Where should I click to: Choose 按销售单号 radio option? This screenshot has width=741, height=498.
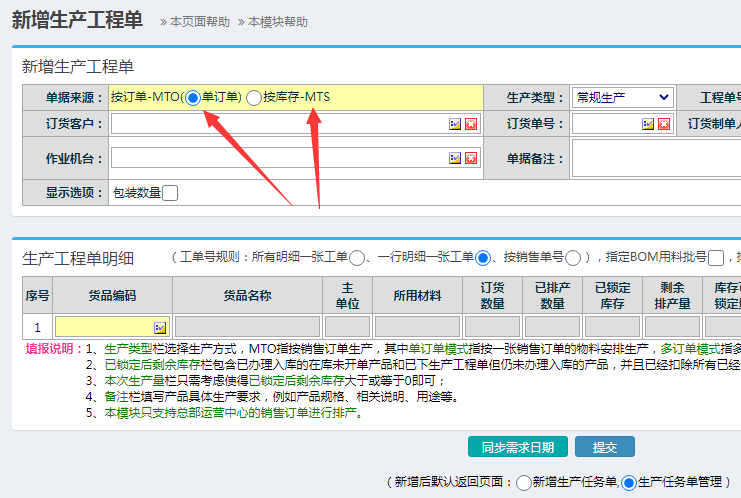pos(573,258)
